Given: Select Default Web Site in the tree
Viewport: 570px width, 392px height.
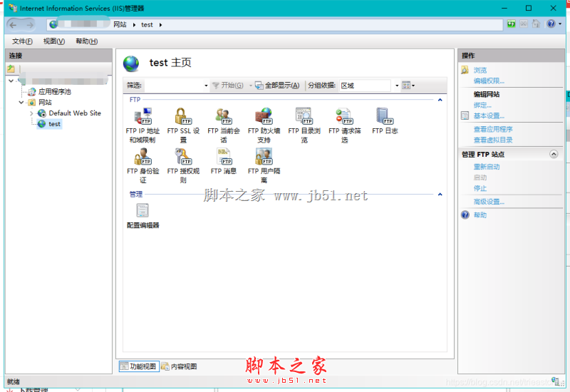Looking at the screenshot, I should 75,113.
